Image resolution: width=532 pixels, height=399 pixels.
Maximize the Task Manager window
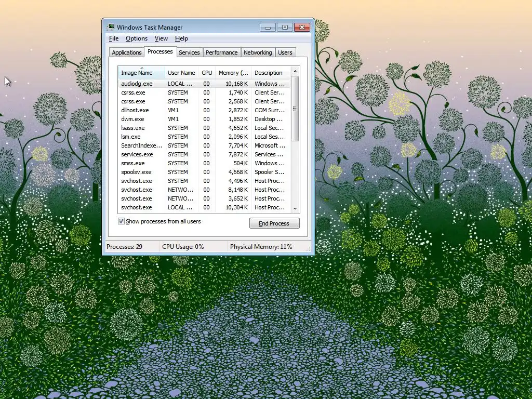[285, 28]
